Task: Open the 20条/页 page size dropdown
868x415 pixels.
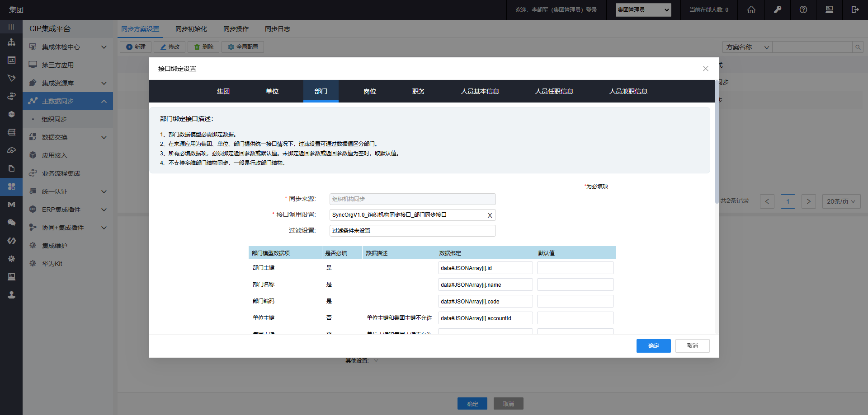Action: coord(840,201)
